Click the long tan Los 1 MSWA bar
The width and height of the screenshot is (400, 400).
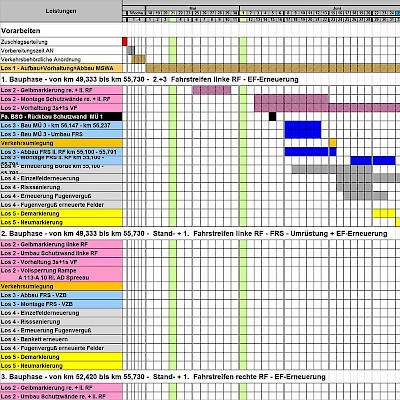click(273, 68)
